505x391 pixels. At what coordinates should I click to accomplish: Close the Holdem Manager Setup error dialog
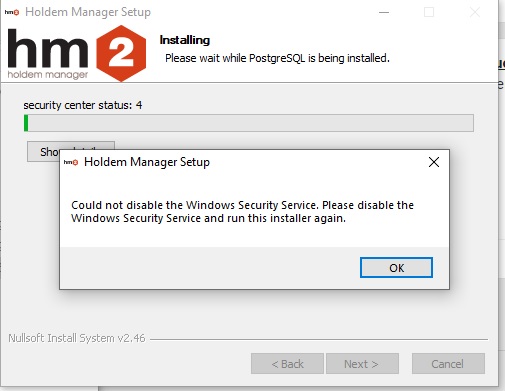click(x=434, y=162)
